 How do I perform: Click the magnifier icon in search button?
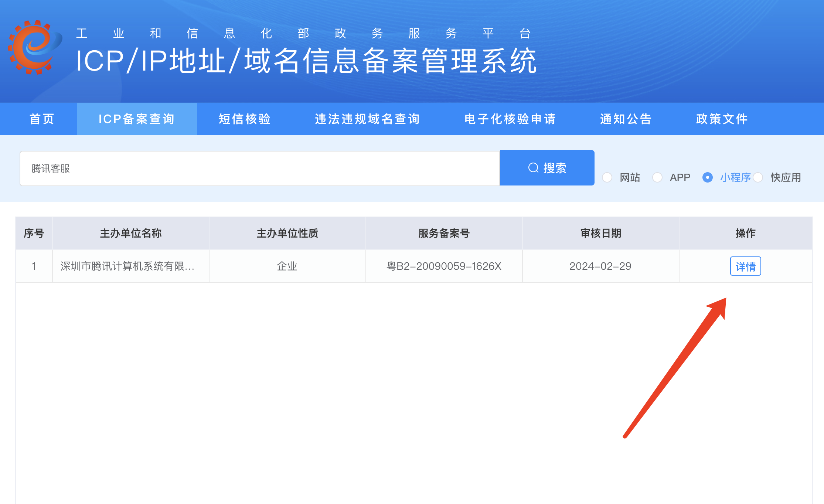pyautogui.click(x=533, y=168)
